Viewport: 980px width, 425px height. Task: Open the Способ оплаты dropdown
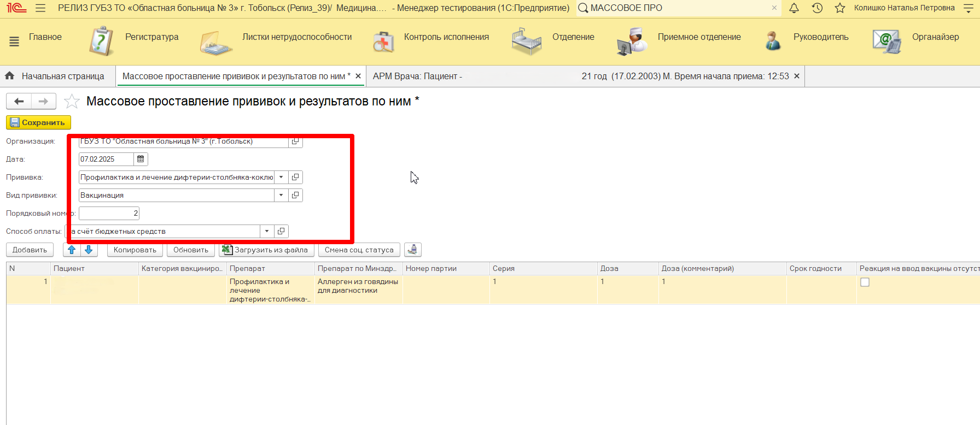coord(267,231)
